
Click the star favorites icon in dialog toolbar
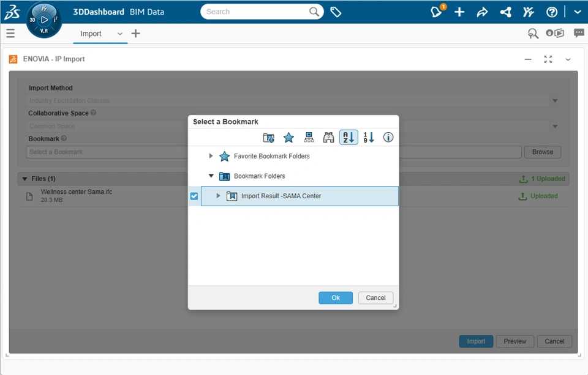pos(288,138)
